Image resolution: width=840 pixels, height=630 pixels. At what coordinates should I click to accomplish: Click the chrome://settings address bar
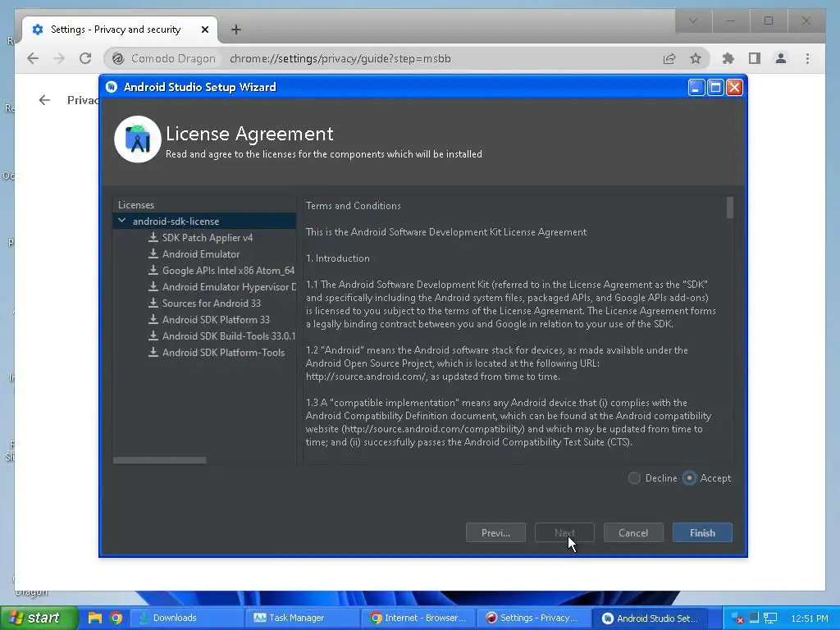click(x=340, y=58)
